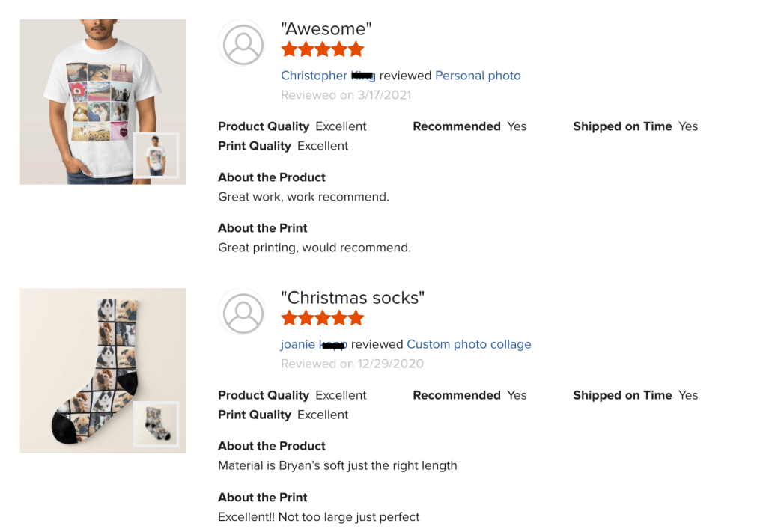This screenshot has width=766, height=532.
Task: Click the "Reviewed on 3/17/2021" date
Action: [346, 95]
